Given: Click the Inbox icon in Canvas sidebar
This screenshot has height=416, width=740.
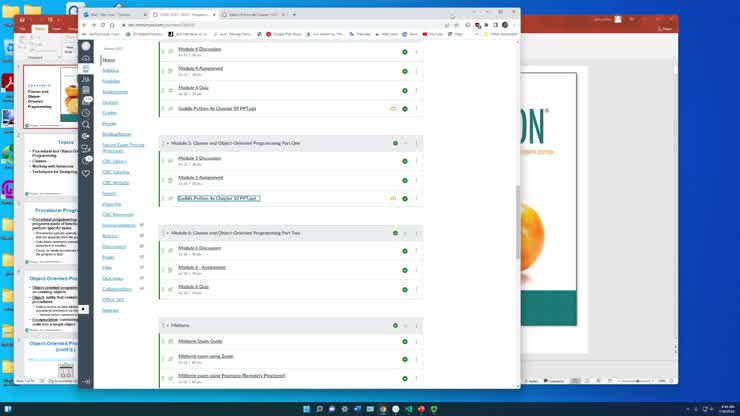Looking at the screenshot, I should (86, 100).
